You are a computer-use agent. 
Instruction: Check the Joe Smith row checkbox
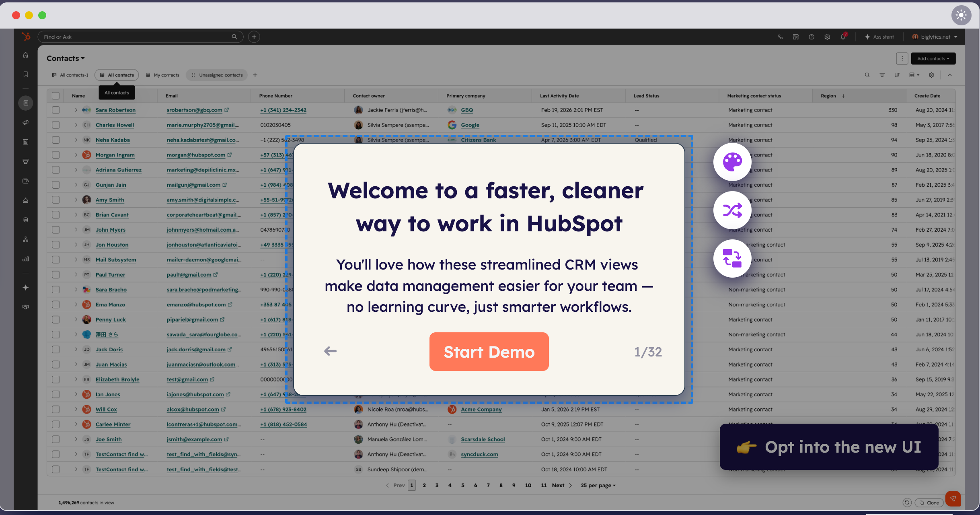point(55,439)
